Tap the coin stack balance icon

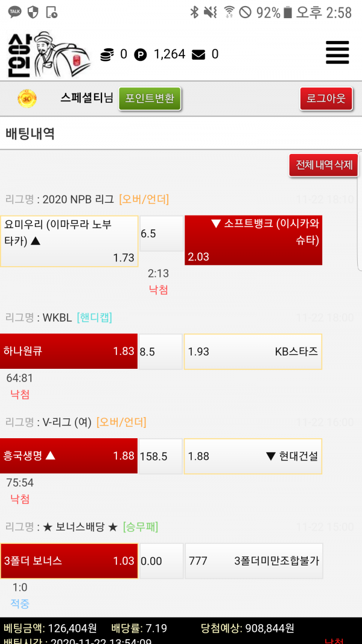107,55
